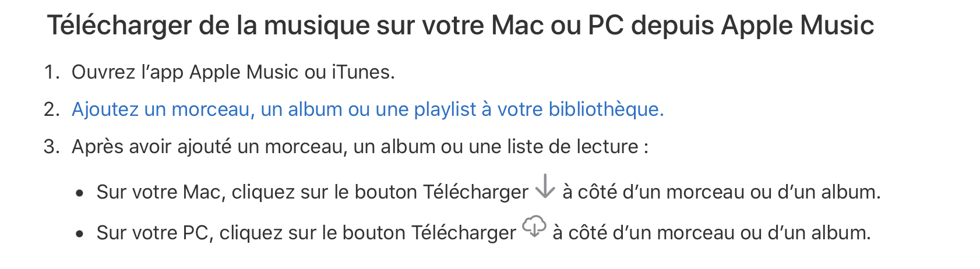Open the 'Ajoutez un morceau' library link
The width and height of the screenshot is (980, 269).
click(368, 109)
